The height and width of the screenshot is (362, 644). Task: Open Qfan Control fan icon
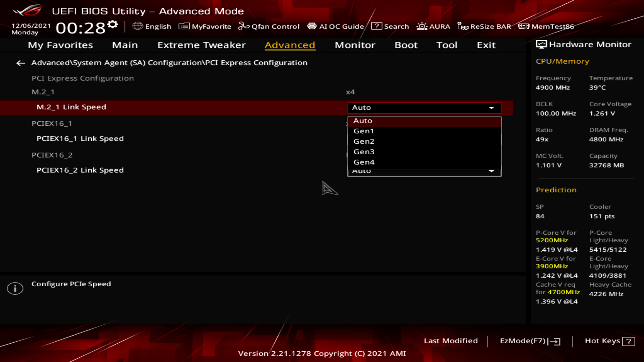pyautogui.click(x=244, y=26)
